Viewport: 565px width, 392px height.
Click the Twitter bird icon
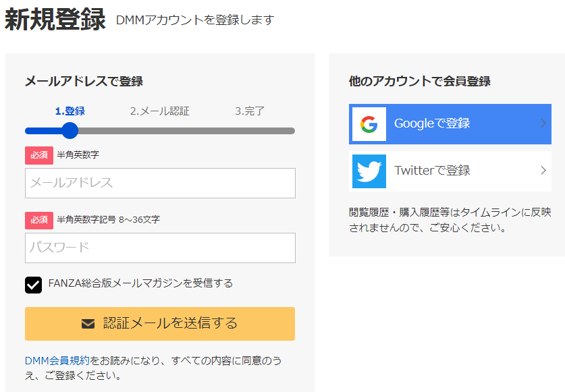[369, 171]
